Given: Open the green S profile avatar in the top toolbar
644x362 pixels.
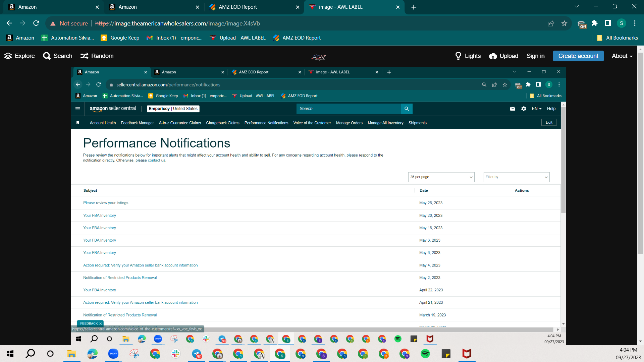Looking at the screenshot, I should [622, 23].
